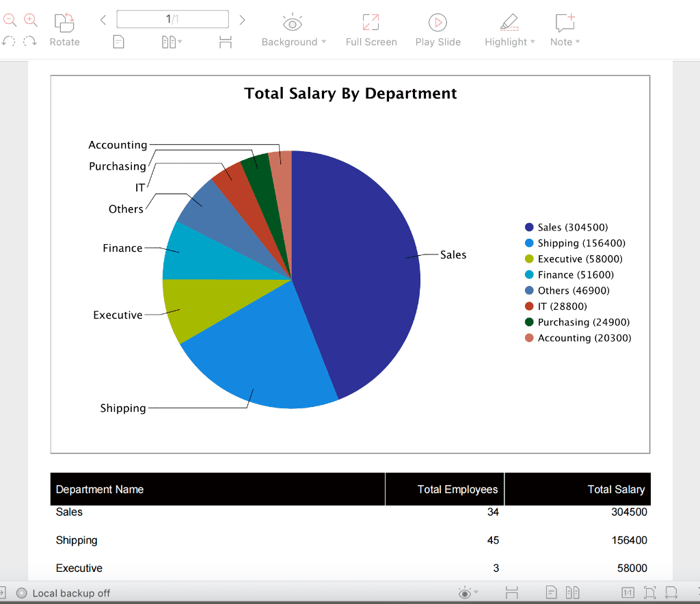Click the zoom in magnifier icon

[x=30, y=20]
